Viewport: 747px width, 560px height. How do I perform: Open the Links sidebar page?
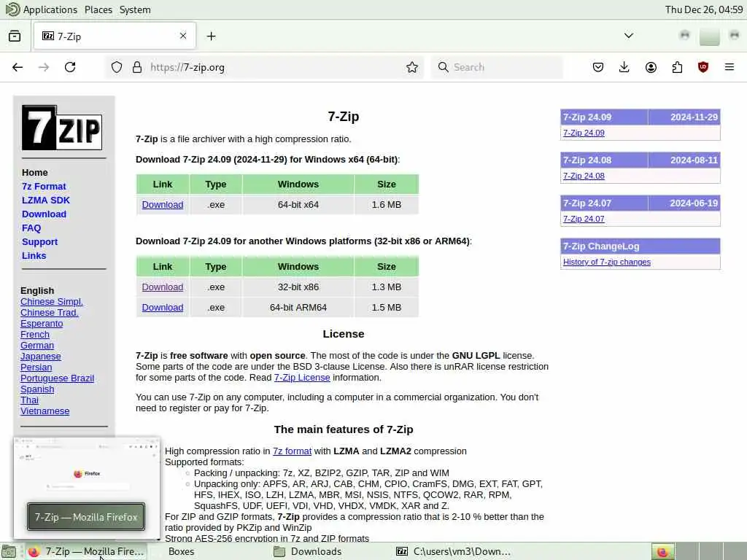pos(34,255)
